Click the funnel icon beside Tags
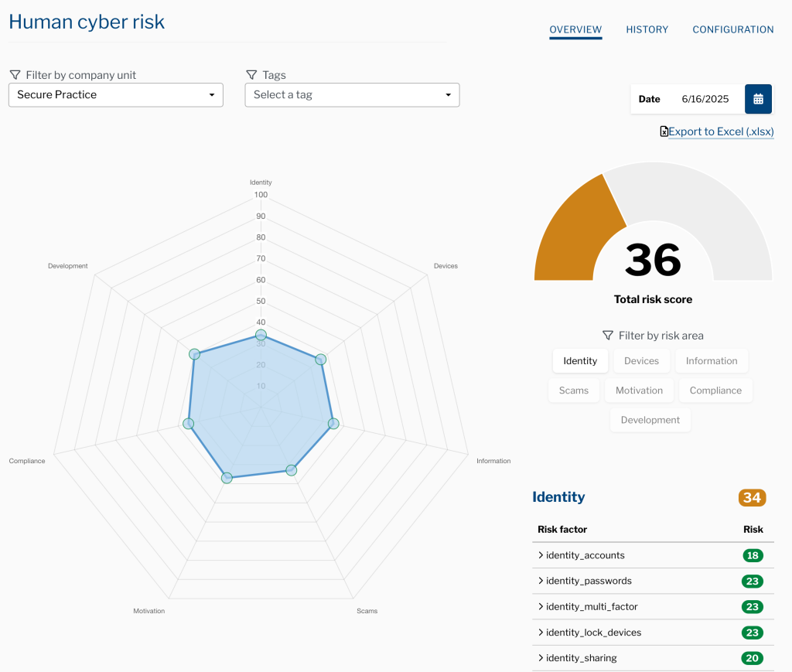This screenshot has width=792, height=672. (251, 75)
